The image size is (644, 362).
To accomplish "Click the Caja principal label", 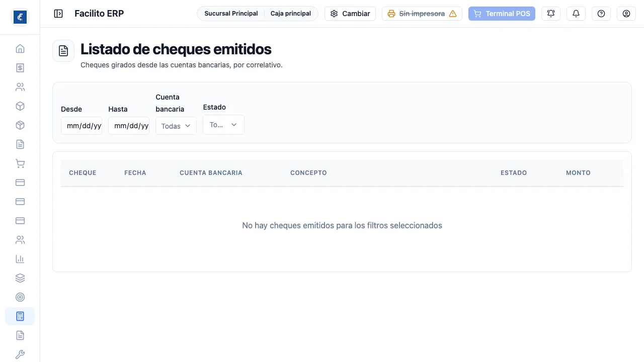I will (291, 14).
